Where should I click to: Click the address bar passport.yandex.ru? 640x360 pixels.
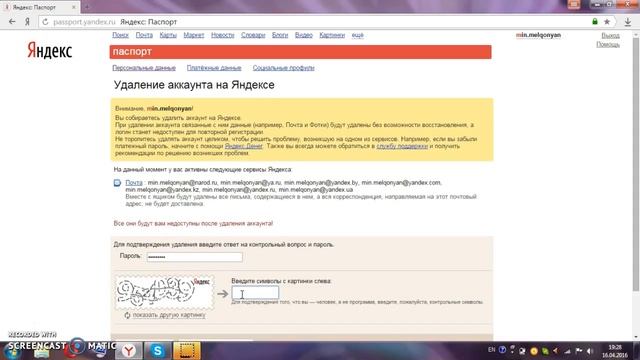(x=84, y=22)
